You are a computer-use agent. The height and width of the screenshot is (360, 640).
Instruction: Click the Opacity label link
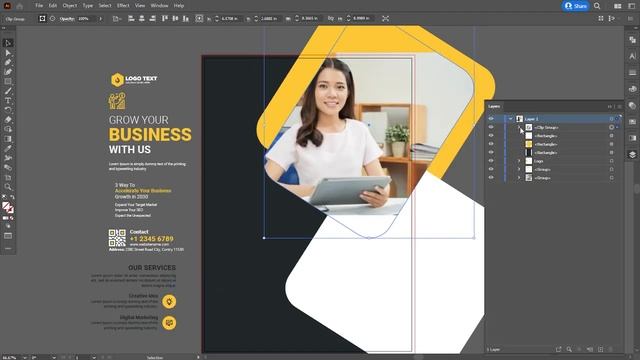point(67,18)
